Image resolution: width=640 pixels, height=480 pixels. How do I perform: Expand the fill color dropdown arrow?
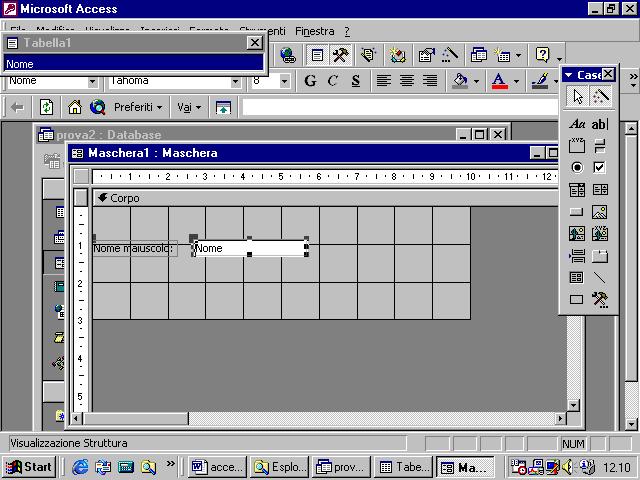476,82
